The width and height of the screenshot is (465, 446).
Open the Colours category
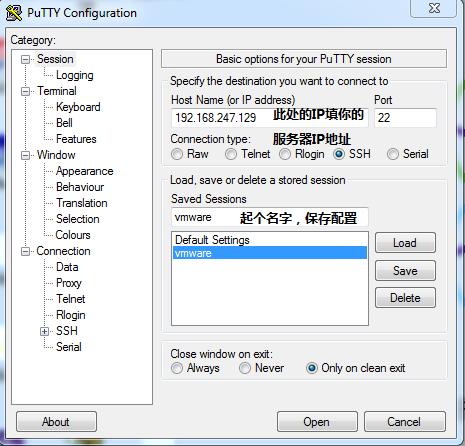coord(73,235)
